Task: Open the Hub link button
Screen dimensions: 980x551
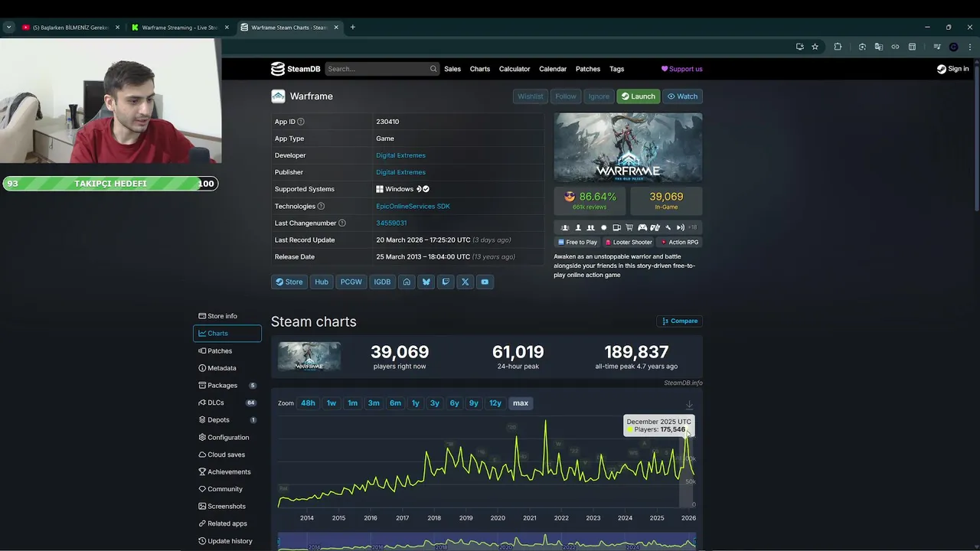Action: (322, 282)
